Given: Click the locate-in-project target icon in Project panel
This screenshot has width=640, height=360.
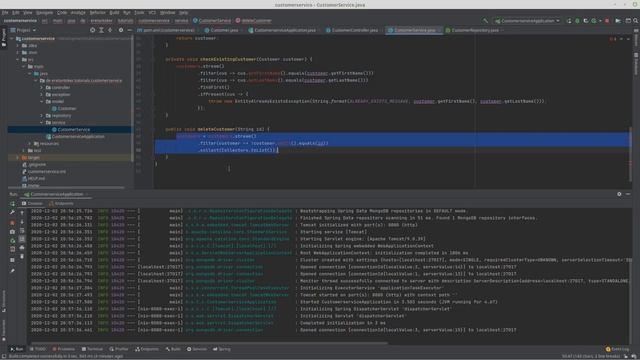Looking at the screenshot, I should point(93,30).
